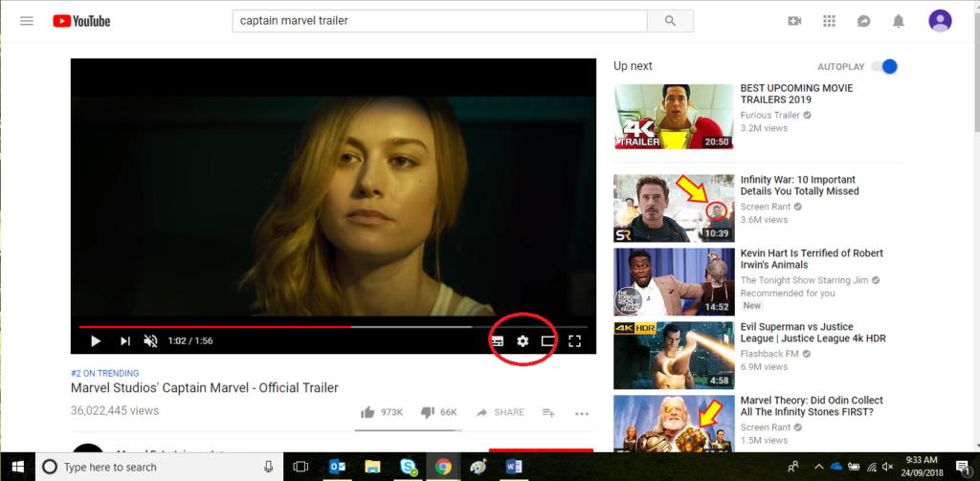This screenshot has width=980, height=481.
Task: Go to YouTube home via logo
Action: pos(81,21)
